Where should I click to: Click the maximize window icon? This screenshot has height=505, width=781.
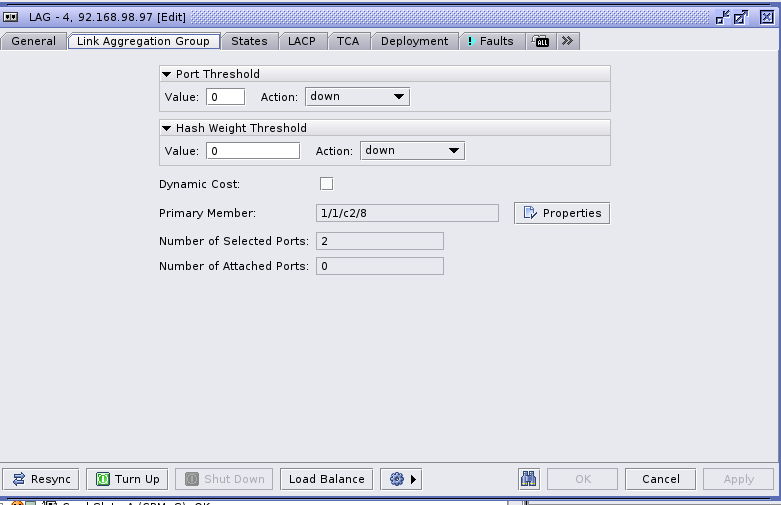click(741, 16)
